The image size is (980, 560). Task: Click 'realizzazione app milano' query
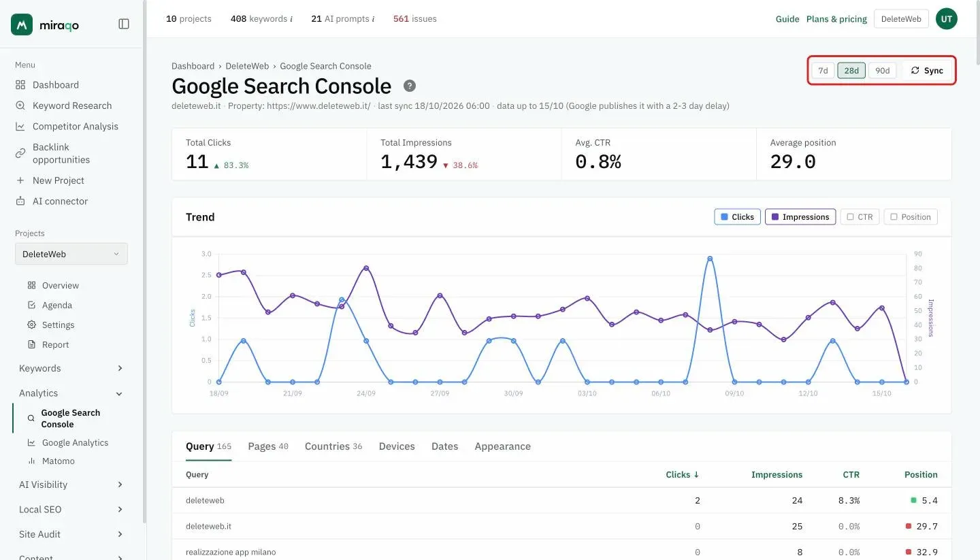click(x=231, y=553)
